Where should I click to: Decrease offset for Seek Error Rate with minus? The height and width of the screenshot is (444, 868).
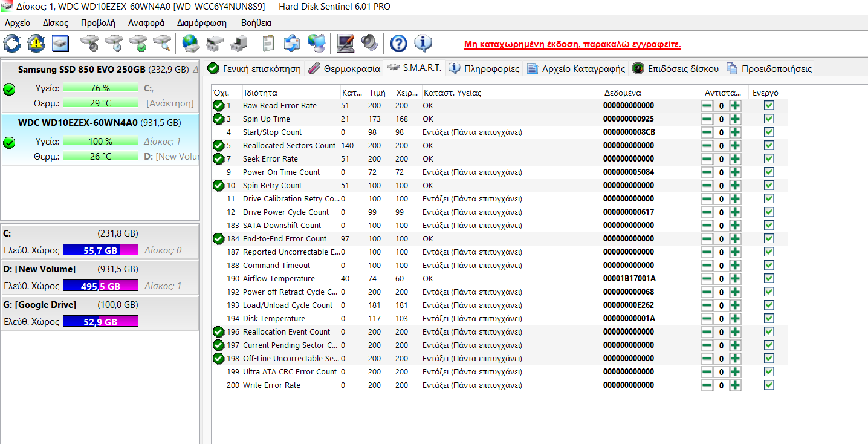coord(707,159)
